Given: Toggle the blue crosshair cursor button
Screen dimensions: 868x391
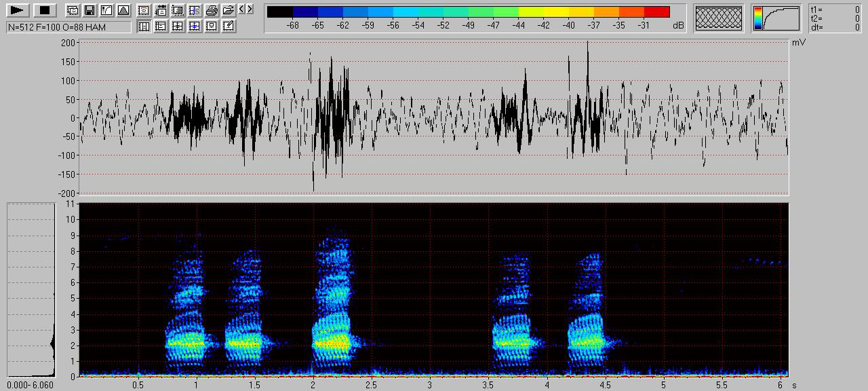Looking at the screenshot, I should click(195, 26).
